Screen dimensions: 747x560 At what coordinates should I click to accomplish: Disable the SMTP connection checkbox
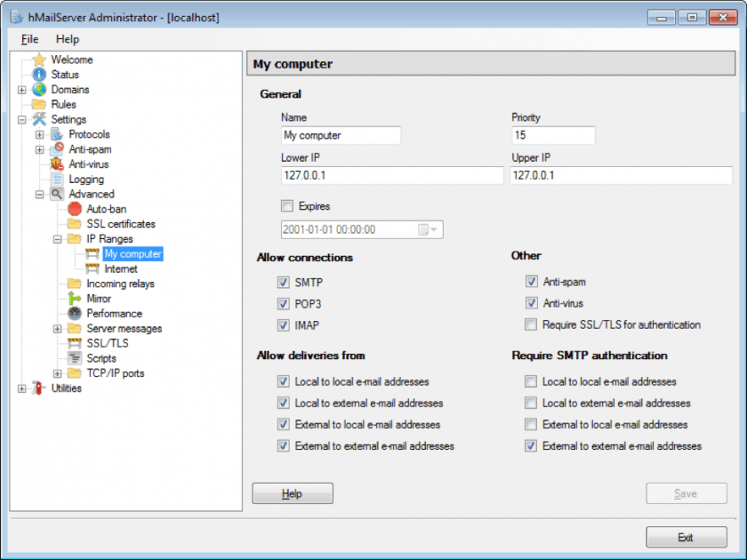click(x=283, y=281)
